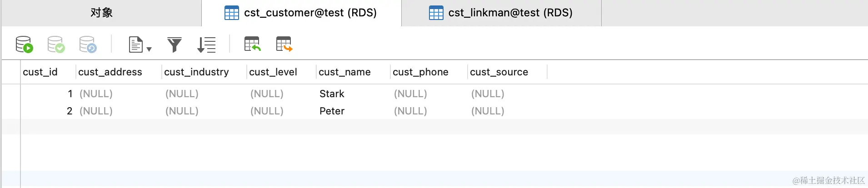The height and width of the screenshot is (188, 868).
Task: Click the begin transaction database icon
Action: (24, 45)
